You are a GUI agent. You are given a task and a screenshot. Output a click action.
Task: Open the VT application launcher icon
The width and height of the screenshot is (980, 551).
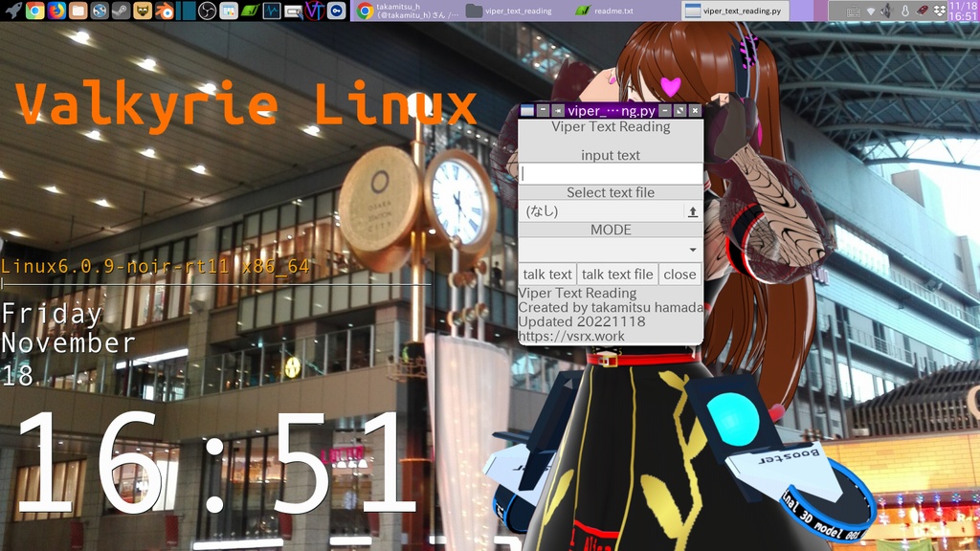pos(314,10)
